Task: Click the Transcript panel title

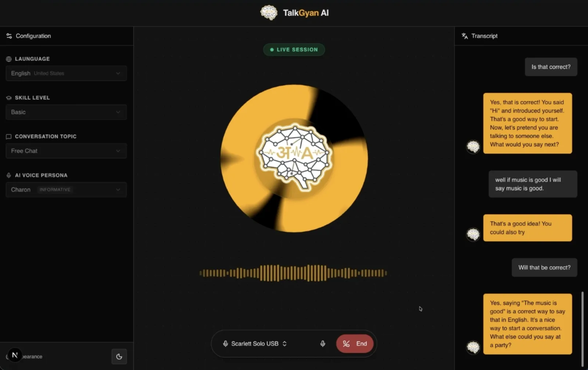Action: [484, 36]
